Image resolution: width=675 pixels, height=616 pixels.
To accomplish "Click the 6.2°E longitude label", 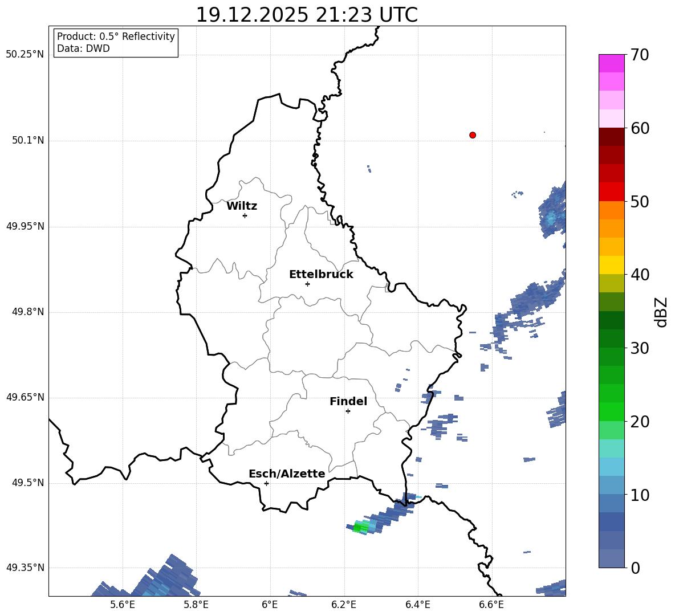I will tap(344, 605).
